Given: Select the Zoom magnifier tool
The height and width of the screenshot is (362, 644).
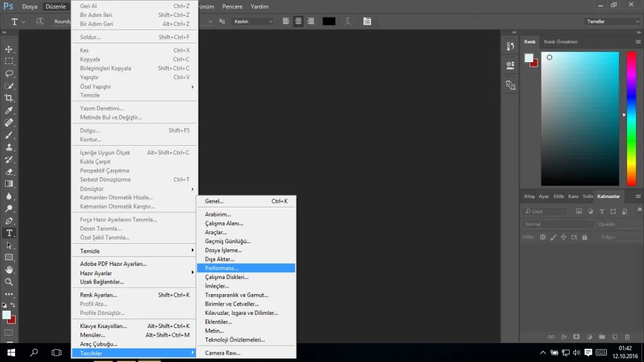Looking at the screenshot, I should (9, 282).
